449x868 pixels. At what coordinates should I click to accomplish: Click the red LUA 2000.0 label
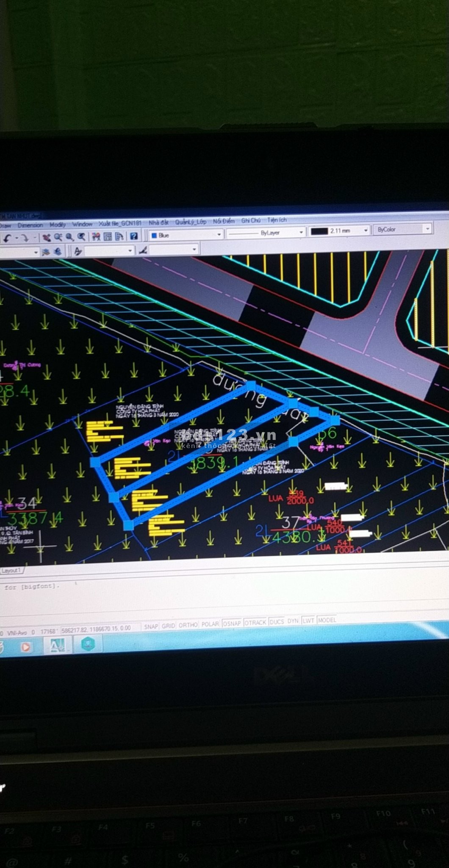coord(291,497)
